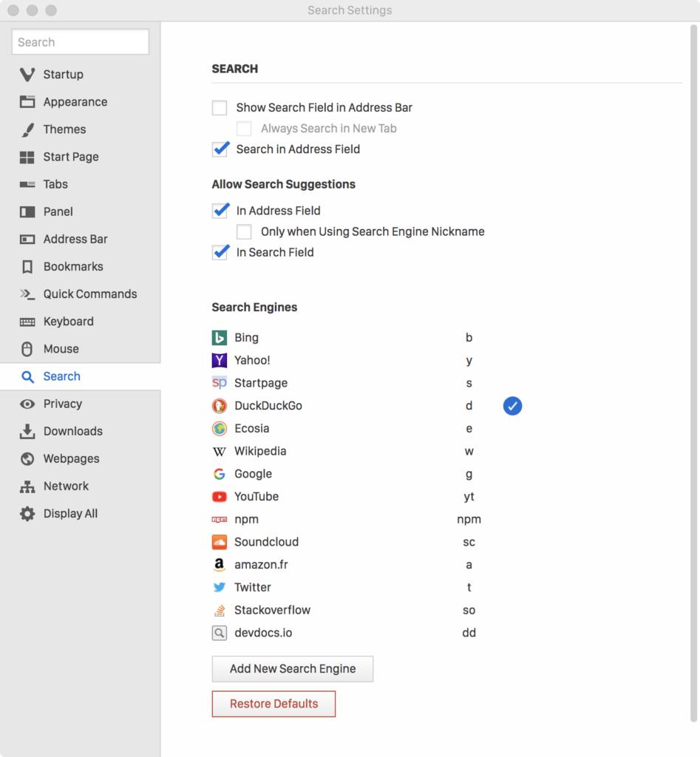Open the Downloads section icon
Image resolution: width=700 pixels, height=757 pixels.
(x=27, y=431)
